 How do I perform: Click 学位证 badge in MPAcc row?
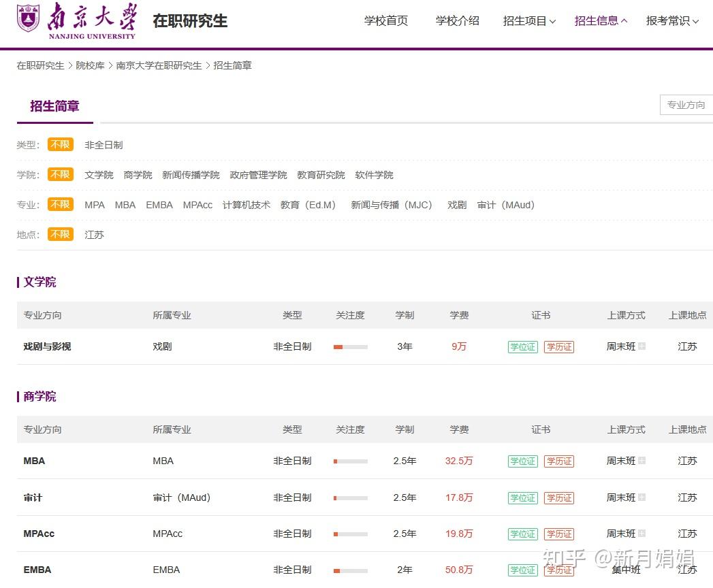pyautogui.click(x=523, y=534)
